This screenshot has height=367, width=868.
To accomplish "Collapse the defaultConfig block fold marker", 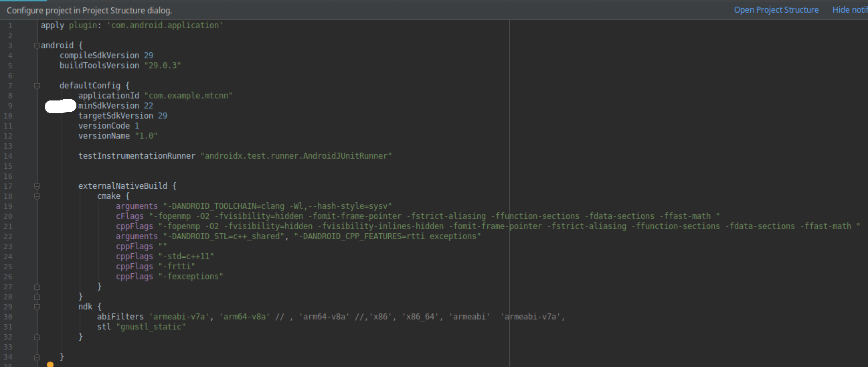I will click(37, 86).
